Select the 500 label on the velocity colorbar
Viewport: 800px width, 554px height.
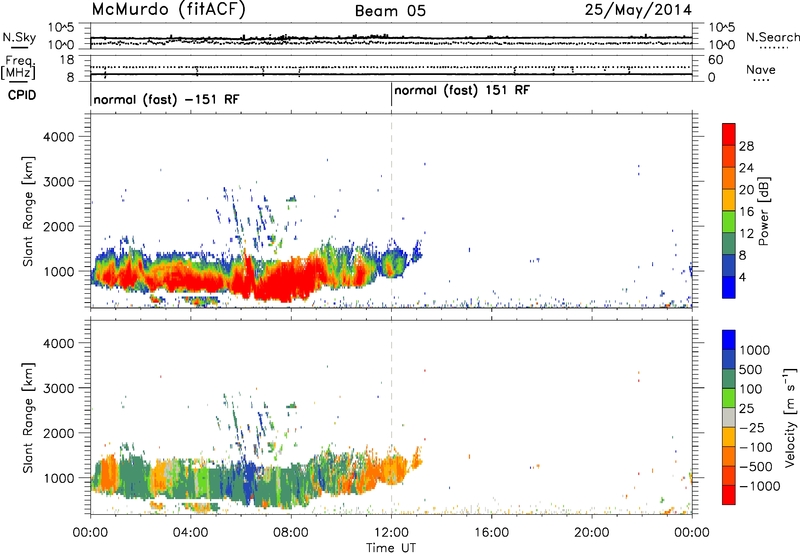[750, 369]
